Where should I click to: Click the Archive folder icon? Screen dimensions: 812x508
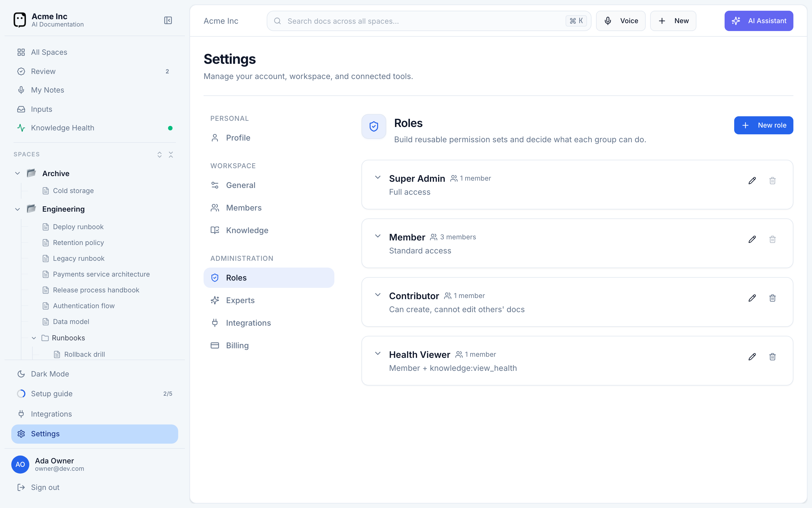click(31, 173)
